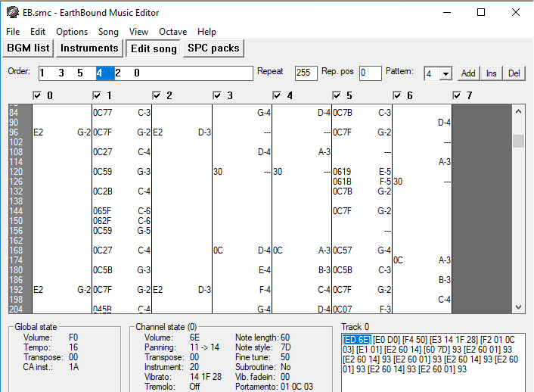
Task: Click the Repeat input field showing 255
Action: (x=306, y=73)
